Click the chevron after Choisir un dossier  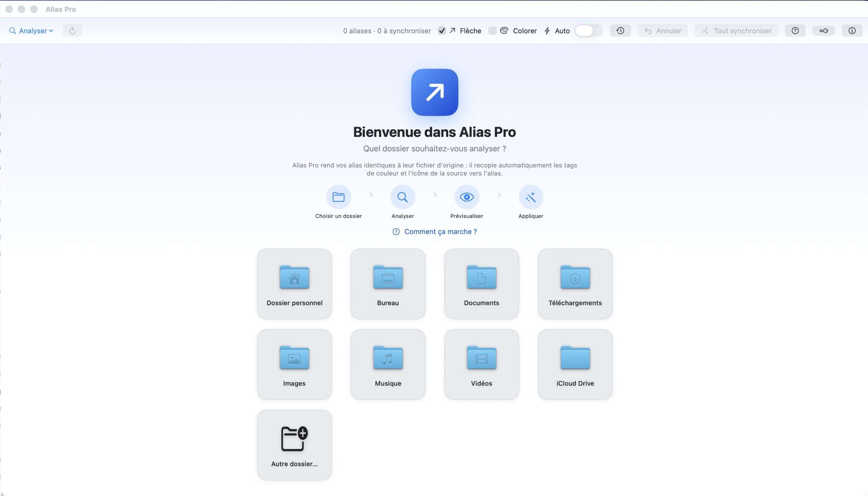pos(371,194)
